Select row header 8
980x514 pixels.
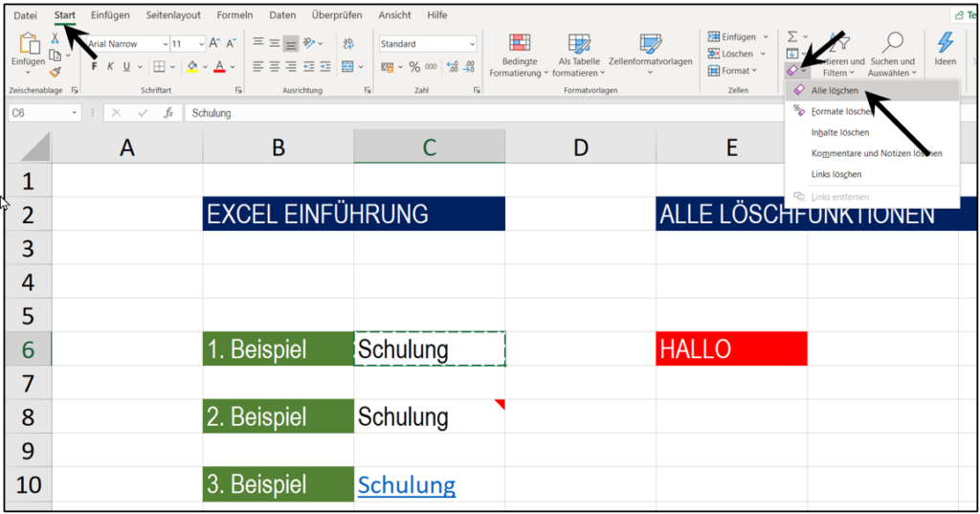point(28,417)
